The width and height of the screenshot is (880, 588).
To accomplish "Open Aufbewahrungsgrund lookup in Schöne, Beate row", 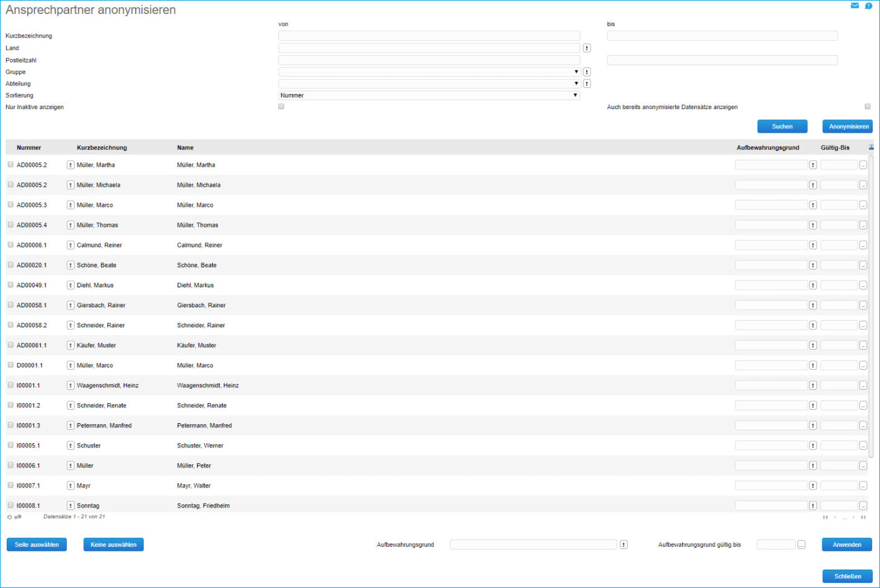I will tap(813, 265).
